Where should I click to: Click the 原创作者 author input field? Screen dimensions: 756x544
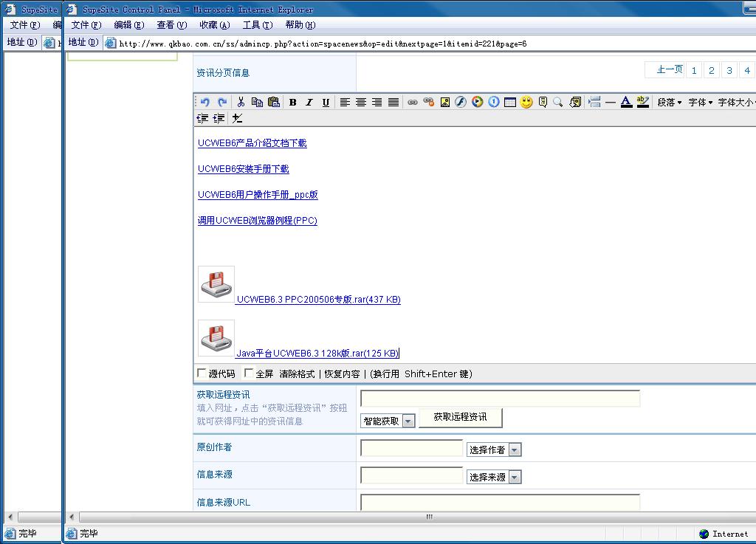point(411,448)
